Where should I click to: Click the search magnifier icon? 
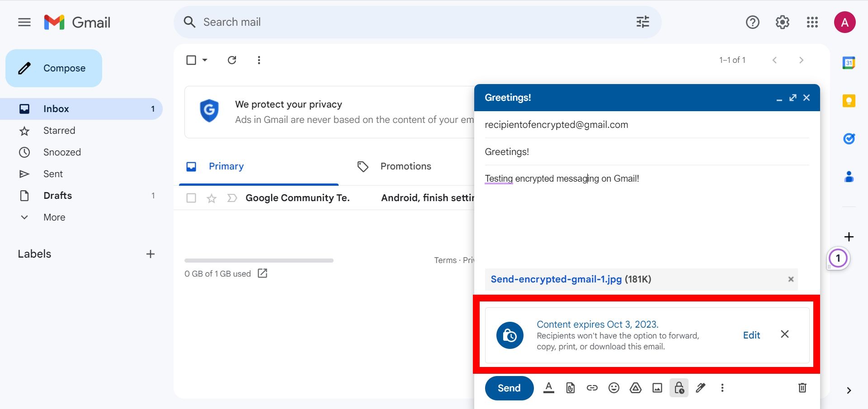[189, 22]
